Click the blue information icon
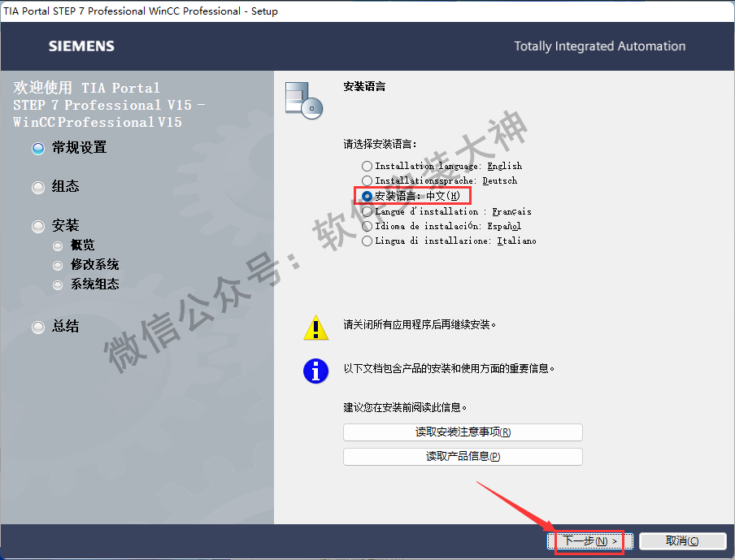The image size is (735, 560). (x=316, y=371)
